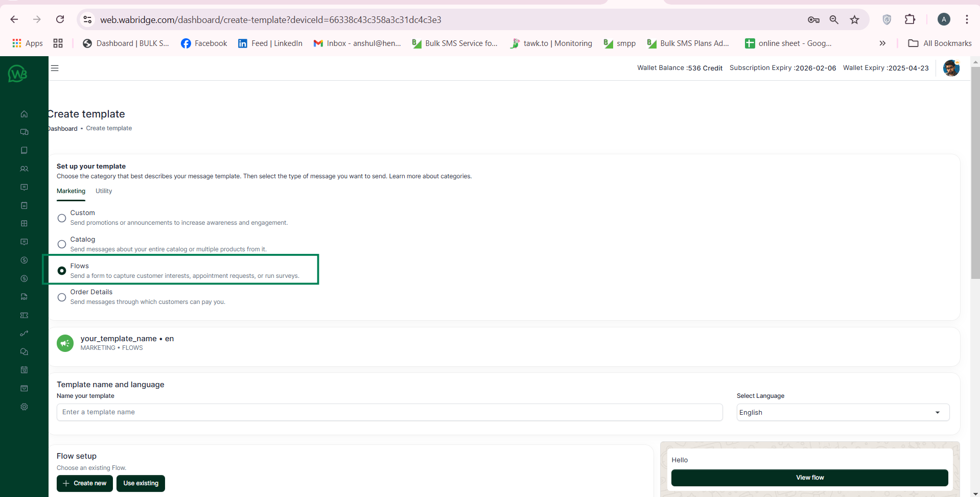Open Bulk SMS Plans Ad... bookmark
The height and width of the screenshot is (497, 980).
click(688, 43)
